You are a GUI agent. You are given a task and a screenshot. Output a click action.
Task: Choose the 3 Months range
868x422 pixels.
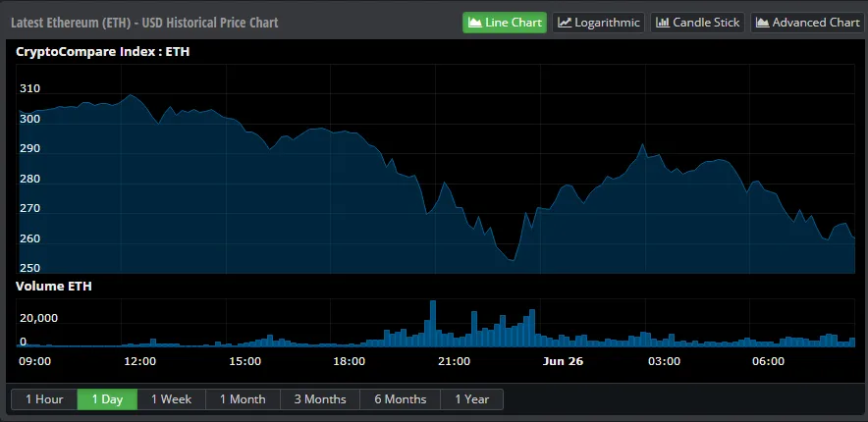319,399
